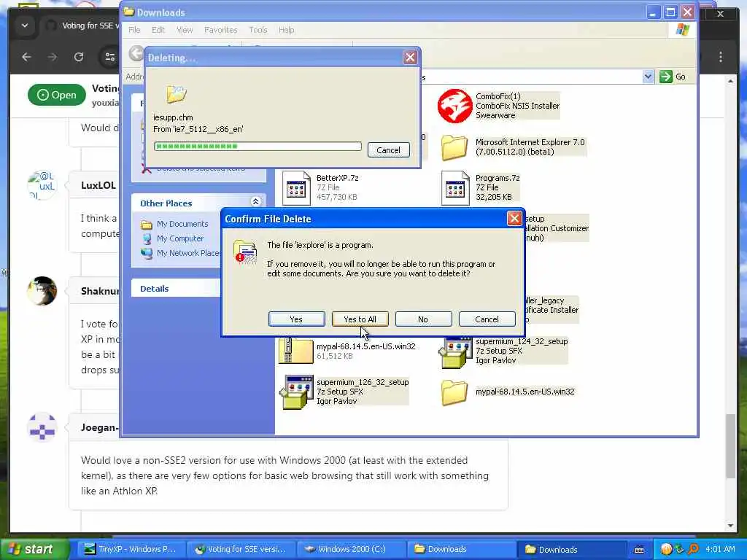Viewport: 747px width, 560px height.
Task: Switch to Windows 2000 (C:) taskbar item
Action: pyautogui.click(x=352, y=549)
